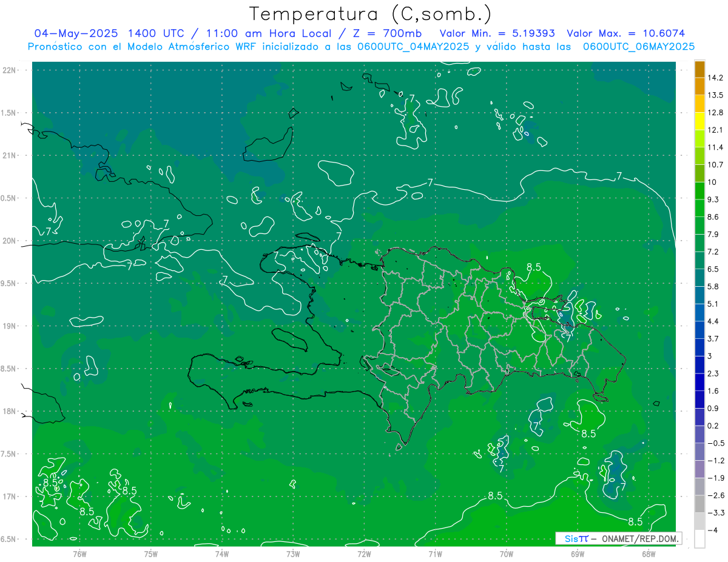728x562 pixels.
Task: Click the "5.1" color scale label
Action: (x=714, y=304)
